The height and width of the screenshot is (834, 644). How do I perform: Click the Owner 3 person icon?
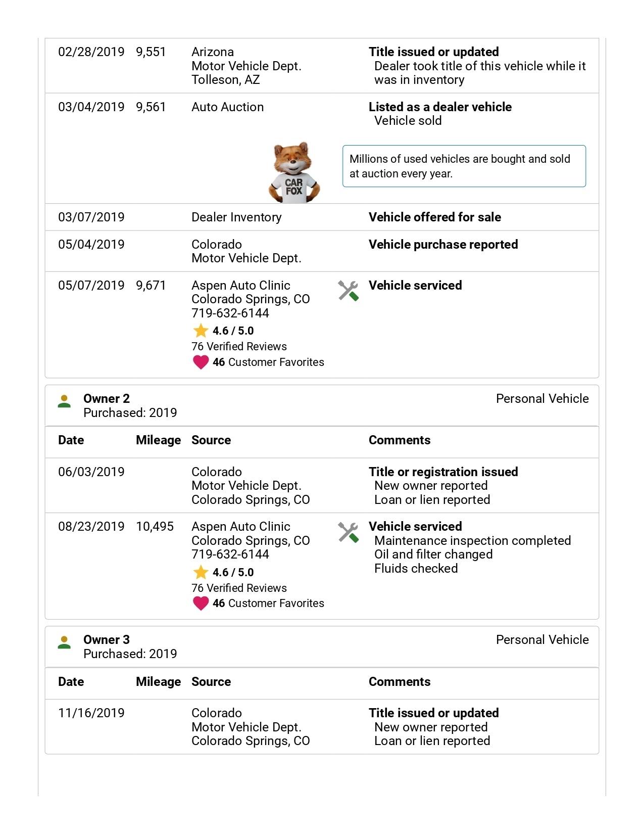point(64,642)
